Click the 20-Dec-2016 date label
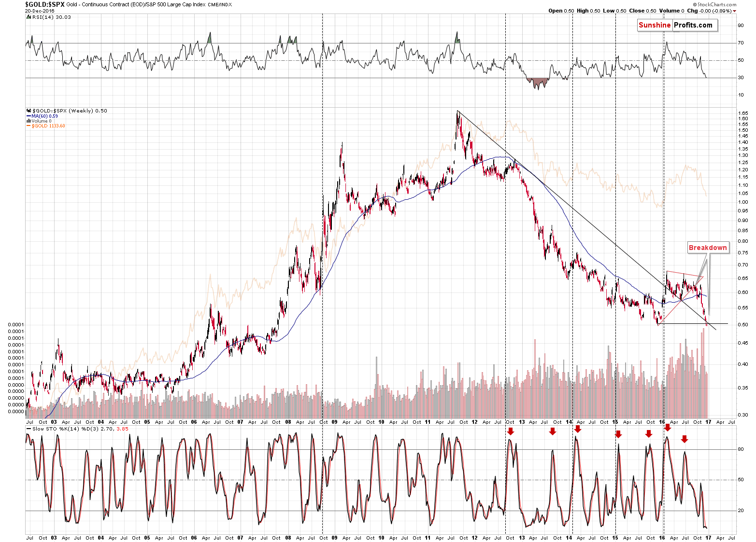Viewport: 756px width, 542px height. 40,11
